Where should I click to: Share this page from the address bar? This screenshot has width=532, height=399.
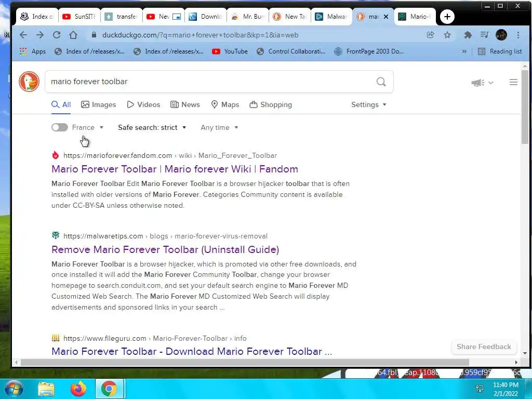click(430, 35)
